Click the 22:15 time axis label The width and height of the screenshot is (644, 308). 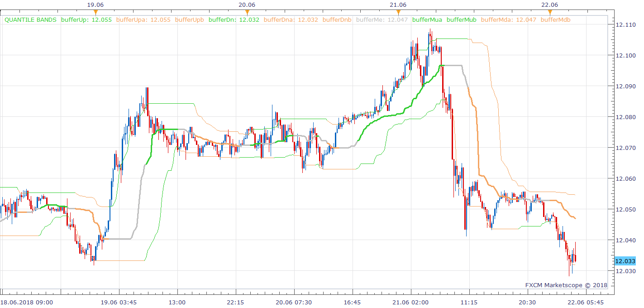coord(235,302)
